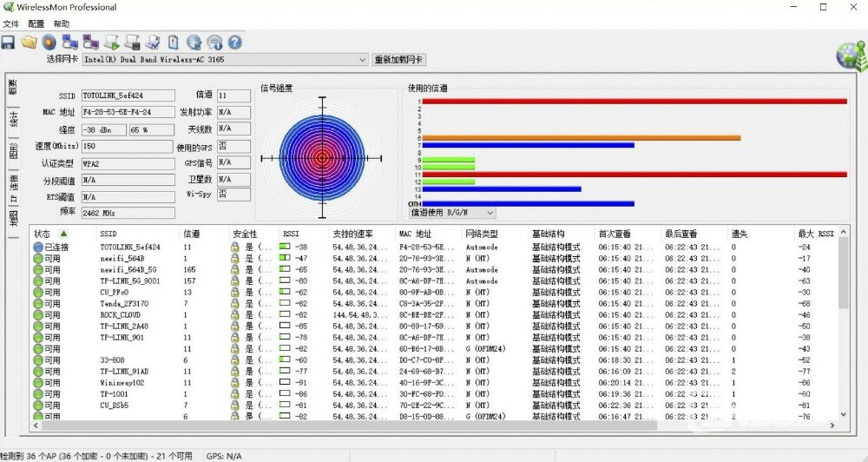Click the speech bubble info toolbar icon

214,42
